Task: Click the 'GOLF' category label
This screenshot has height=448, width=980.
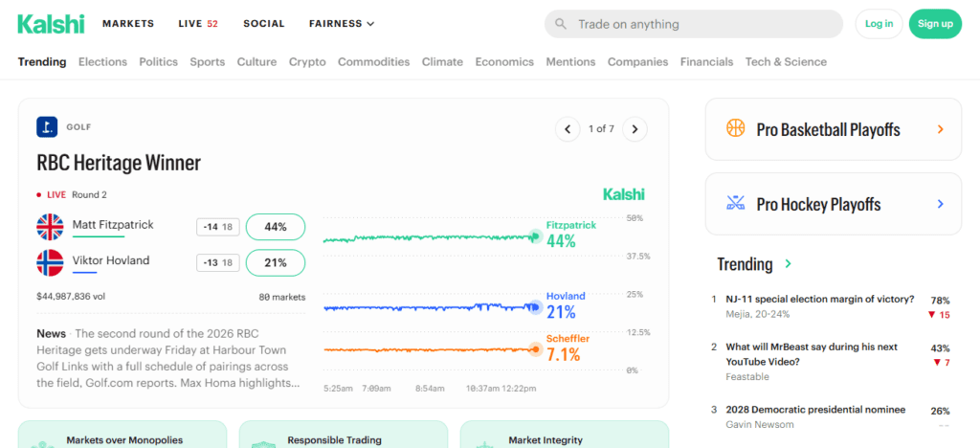Action: 78,127
